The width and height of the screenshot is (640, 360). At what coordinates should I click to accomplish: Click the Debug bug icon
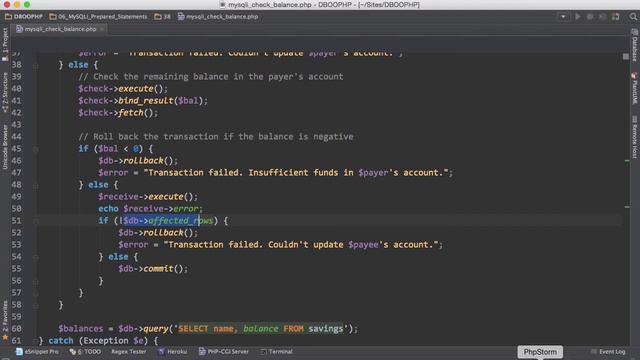(590, 17)
